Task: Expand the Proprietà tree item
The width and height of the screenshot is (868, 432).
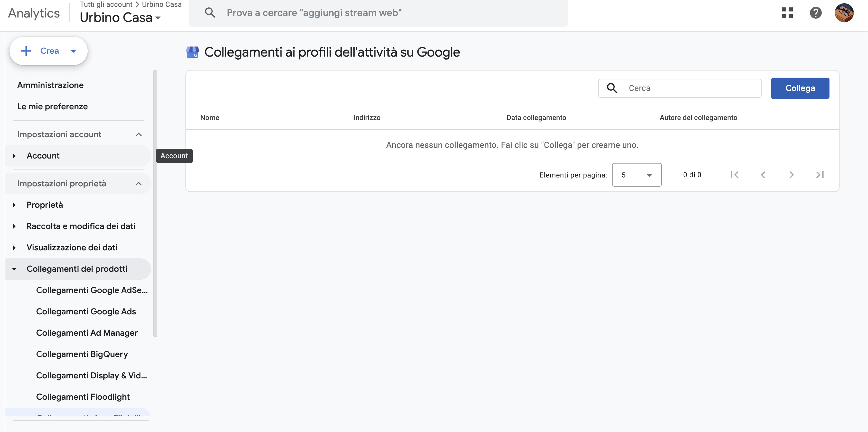Action: pos(14,205)
